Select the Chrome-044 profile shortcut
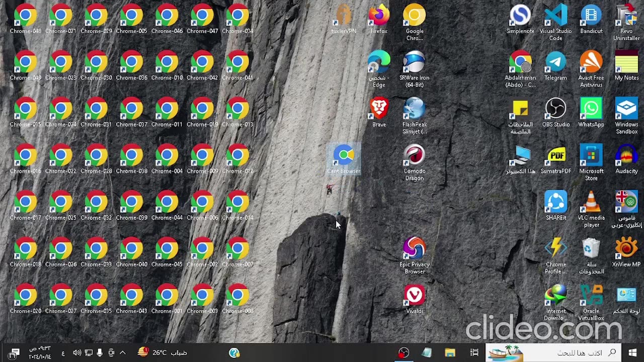644x362 pixels. (167, 206)
